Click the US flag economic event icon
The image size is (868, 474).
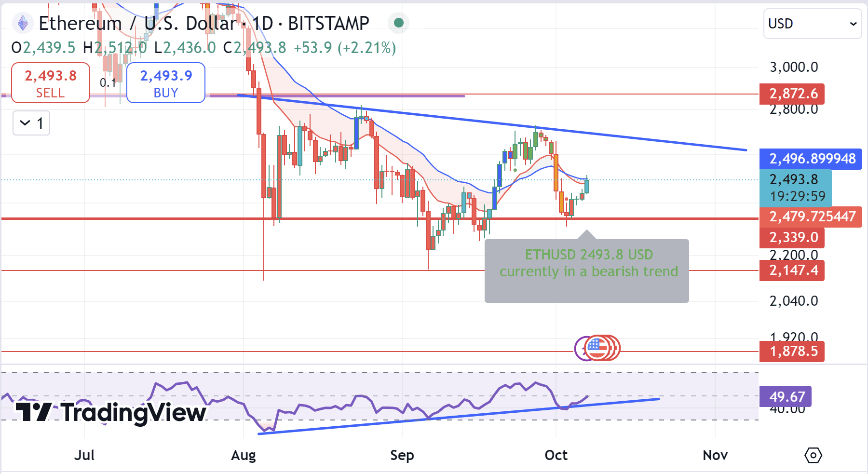[597, 348]
